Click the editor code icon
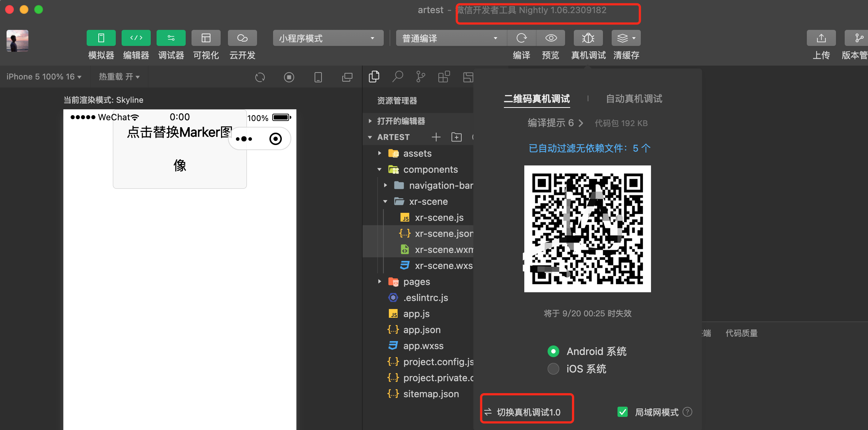The image size is (868, 430). (136, 38)
